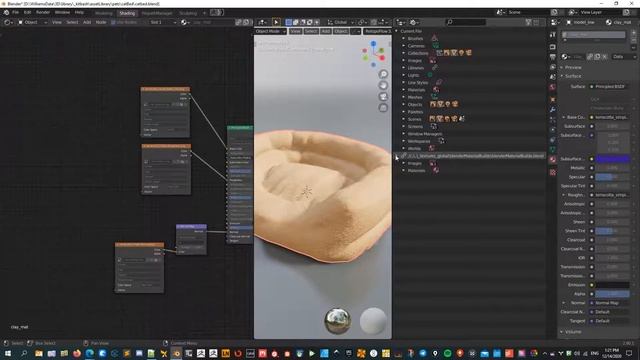
Task: Expand the Brushes entry in outliner
Action: pyautogui.click(x=404, y=38)
